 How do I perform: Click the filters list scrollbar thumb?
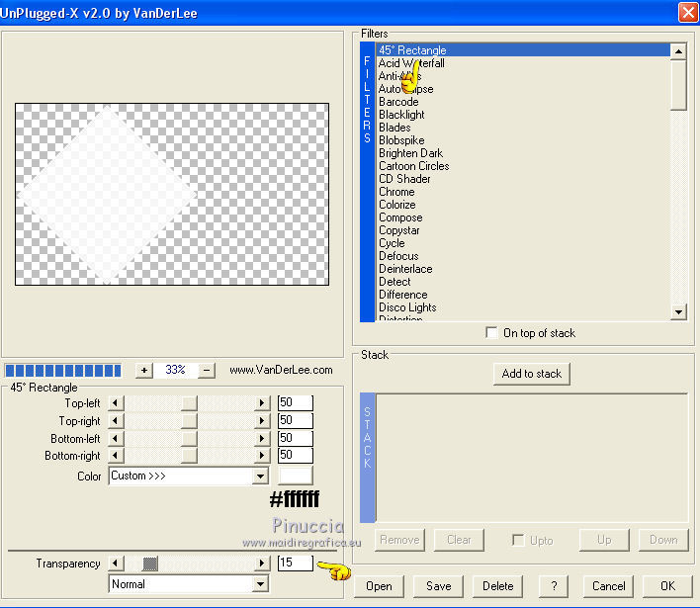678,85
